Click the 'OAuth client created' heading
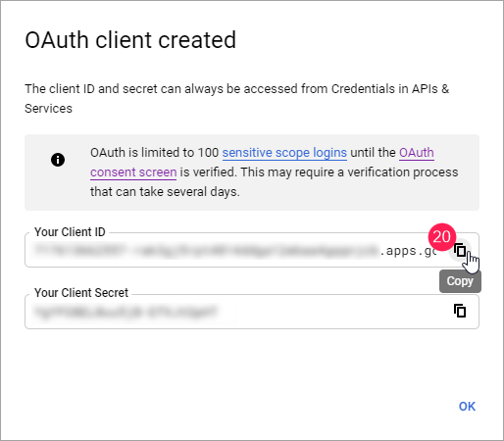504x441 pixels. 130,40
